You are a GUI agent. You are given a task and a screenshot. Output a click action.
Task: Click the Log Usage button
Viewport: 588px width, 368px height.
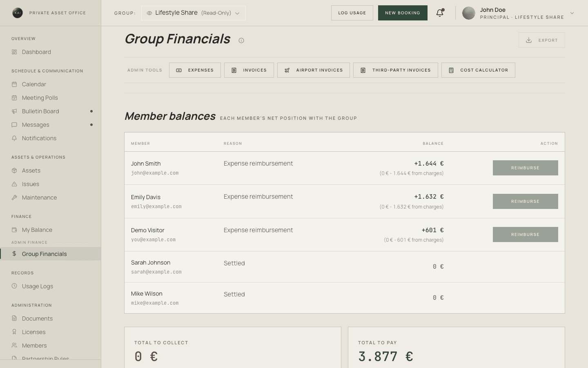352,13
